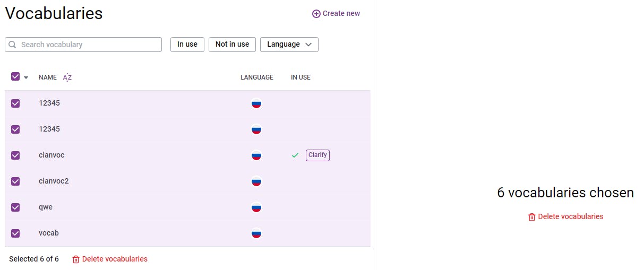Expand the selection options arrow beside the header checkbox
644x270 pixels.
pyautogui.click(x=26, y=77)
